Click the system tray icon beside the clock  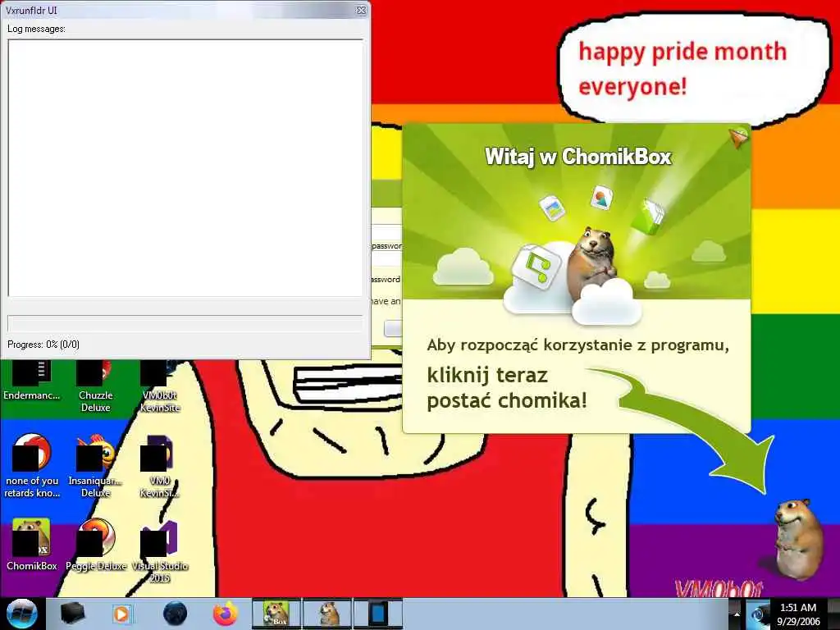tap(757, 614)
